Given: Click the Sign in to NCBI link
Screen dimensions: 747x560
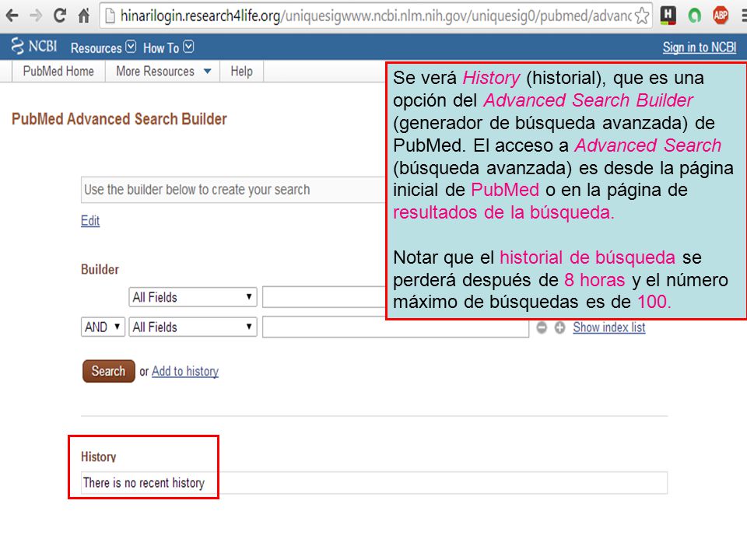Looking at the screenshot, I should click(700, 47).
